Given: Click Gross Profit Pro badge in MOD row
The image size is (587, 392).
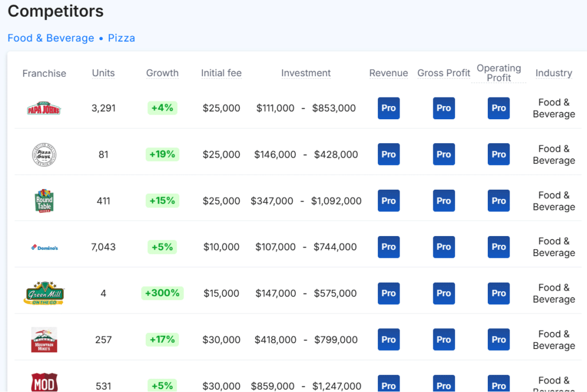Looking at the screenshot, I should 444,384.
